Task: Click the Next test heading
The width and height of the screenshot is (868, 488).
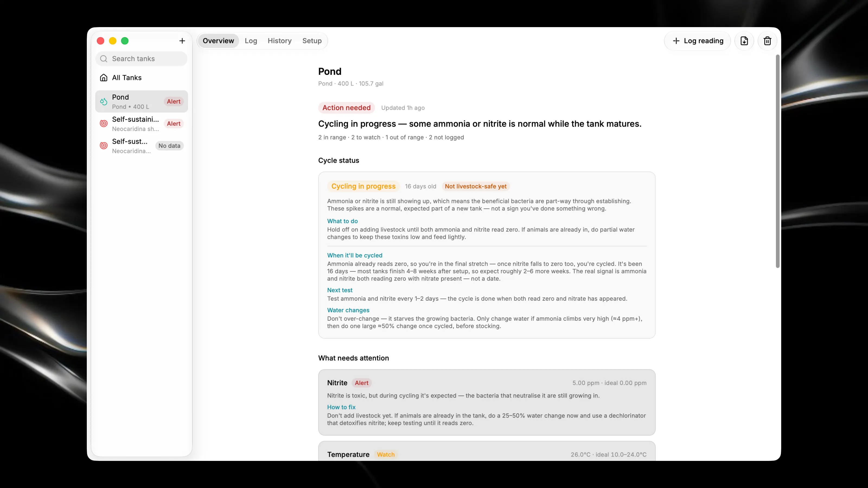Action: coord(340,290)
